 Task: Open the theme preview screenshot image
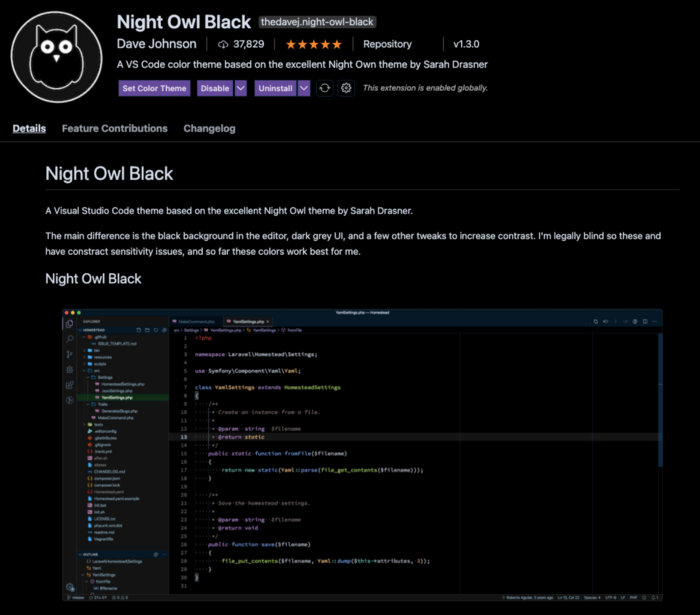(362, 455)
